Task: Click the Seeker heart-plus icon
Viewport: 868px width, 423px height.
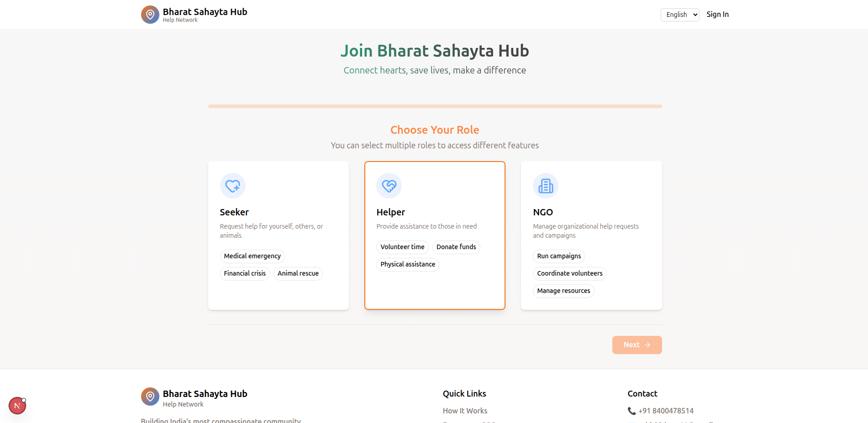Action: 232,186
